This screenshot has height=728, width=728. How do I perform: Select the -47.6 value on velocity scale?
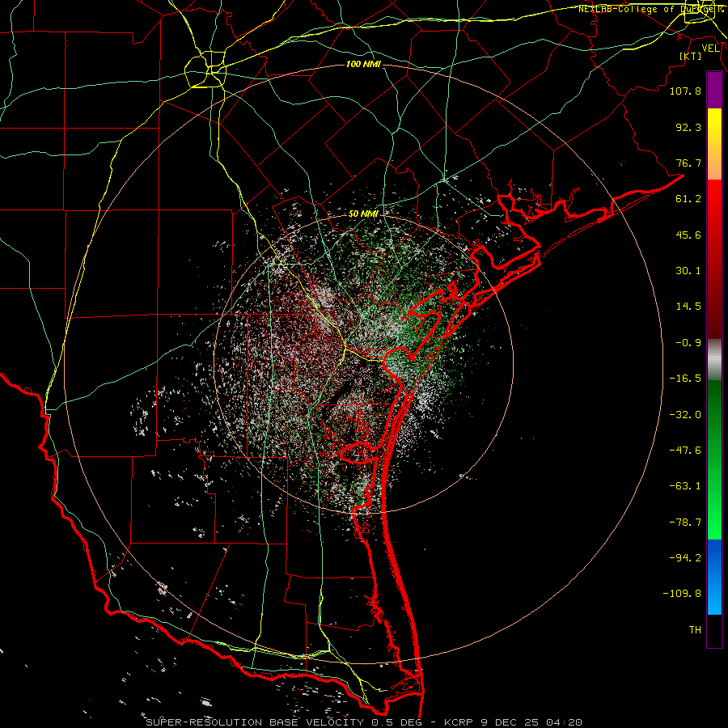[x=685, y=451]
